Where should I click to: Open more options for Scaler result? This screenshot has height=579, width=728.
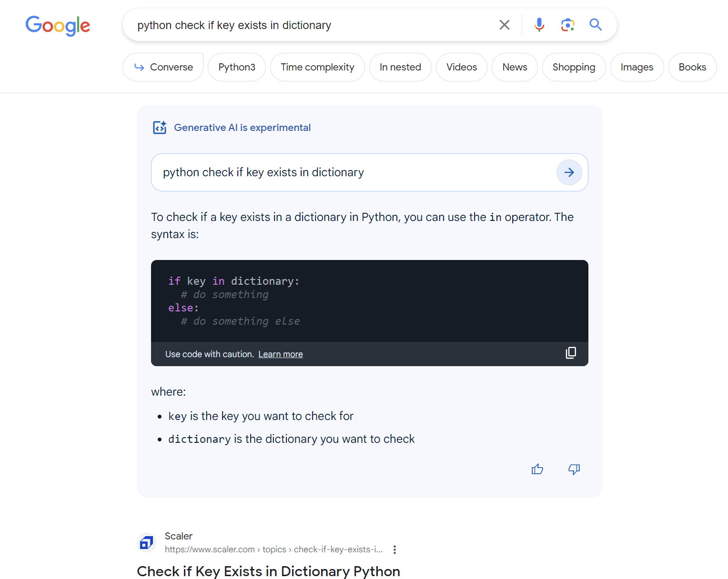coord(394,549)
